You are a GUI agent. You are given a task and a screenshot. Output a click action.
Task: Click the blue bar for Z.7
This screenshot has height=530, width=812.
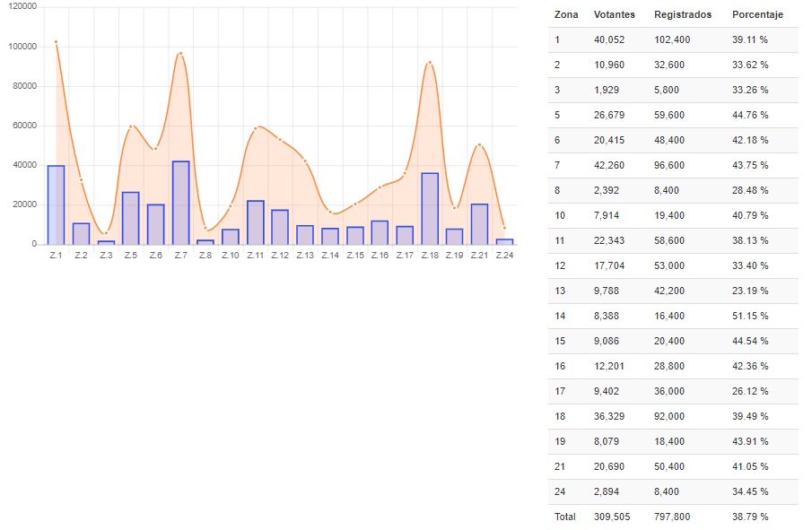pos(180,203)
